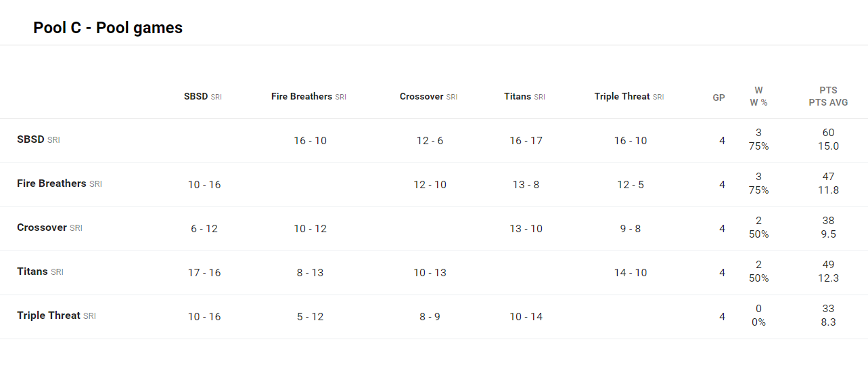Open Triple Threat team in left column

tap(49, 316)
